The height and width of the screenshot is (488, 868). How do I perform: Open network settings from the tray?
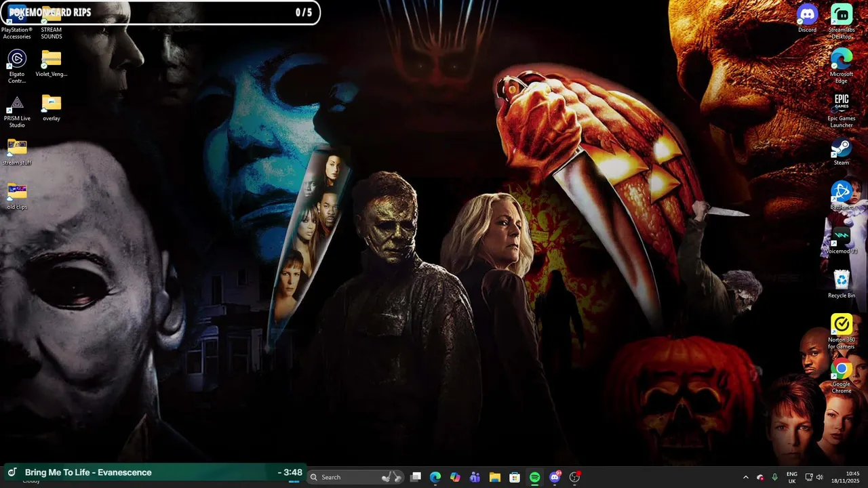pyautogui.click(x=809, y=477)
